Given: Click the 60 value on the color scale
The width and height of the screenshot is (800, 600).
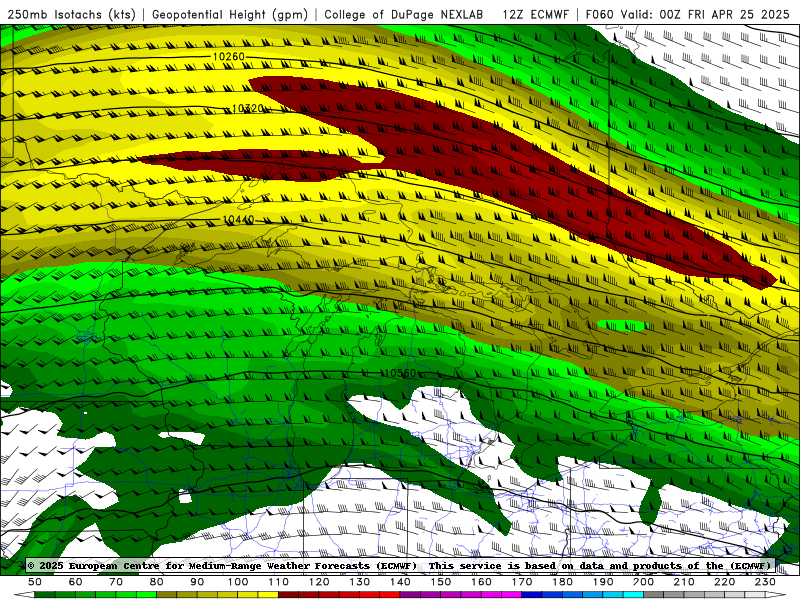Looking at the screenshot, I should [76, 582].
